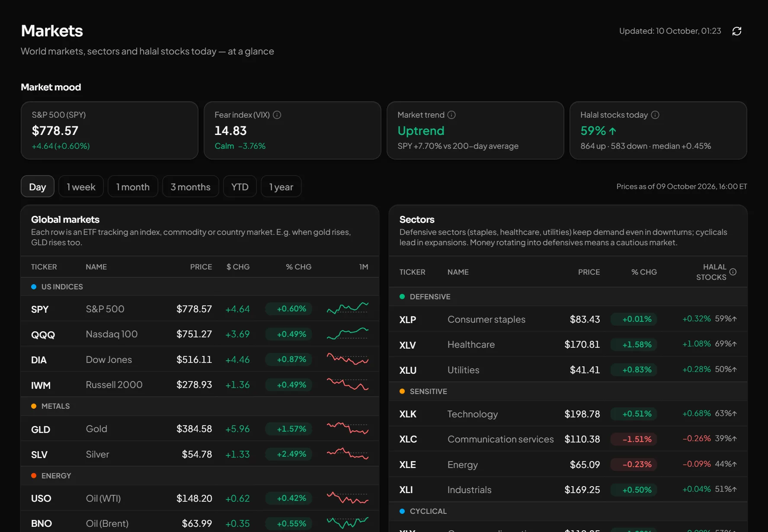Viewport: 768px width, 532px height.
Task: Click the US INDICES group header
Action: click(x=200, y=287)
